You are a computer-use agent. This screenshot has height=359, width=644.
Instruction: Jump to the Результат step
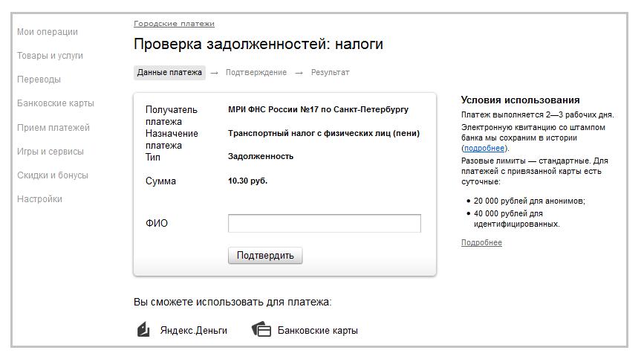(330, 73)
